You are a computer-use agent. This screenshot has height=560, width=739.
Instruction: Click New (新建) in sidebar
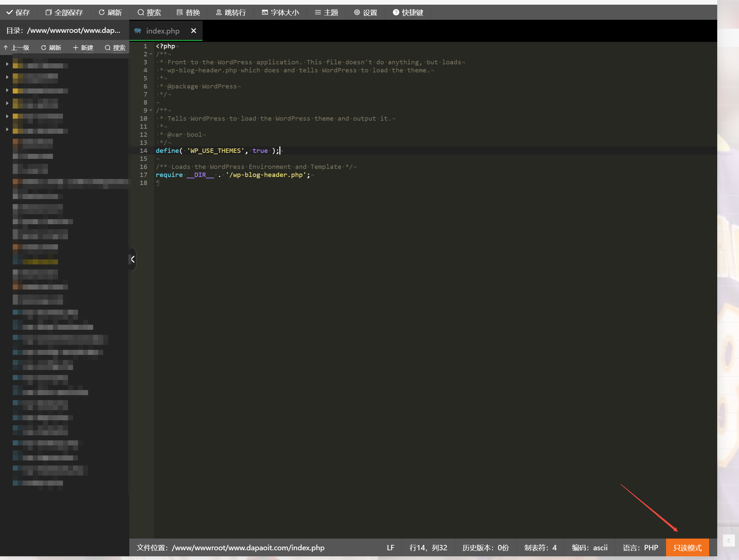[83, 48]
